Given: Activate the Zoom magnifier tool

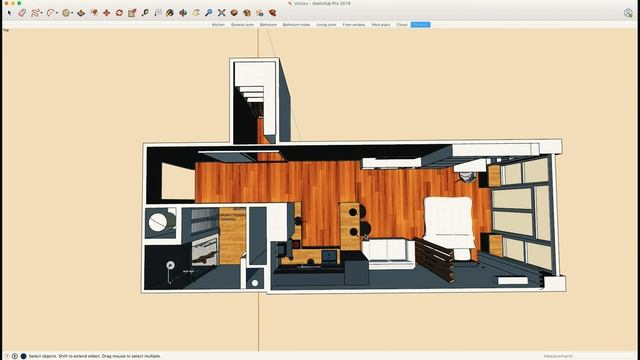Looking at the screenshot, I should click(x=209, y=13).
